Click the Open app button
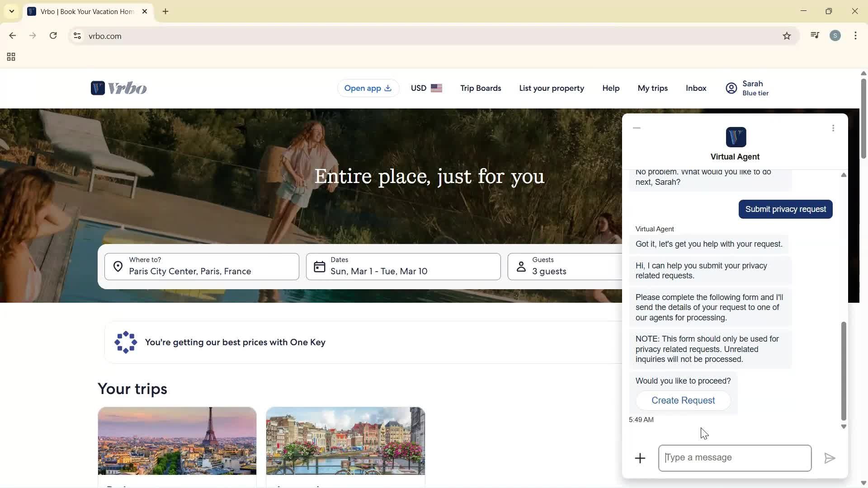The width and height of the screenshot is (868, 488). pos(368,88)
